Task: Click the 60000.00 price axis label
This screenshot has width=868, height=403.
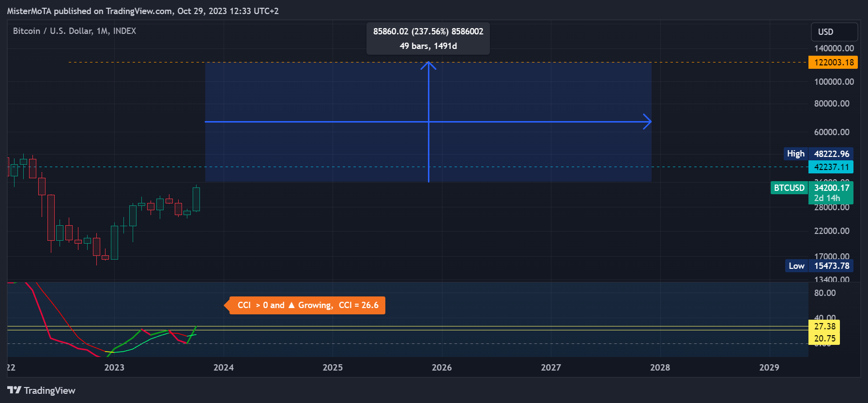Action: point(832,132)
